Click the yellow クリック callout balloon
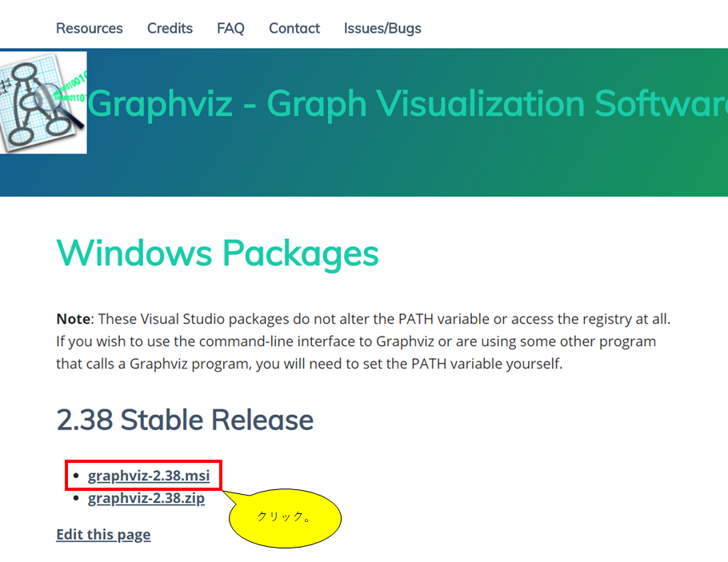This screenshot has height=562, width=728. (x=285, y=518)
